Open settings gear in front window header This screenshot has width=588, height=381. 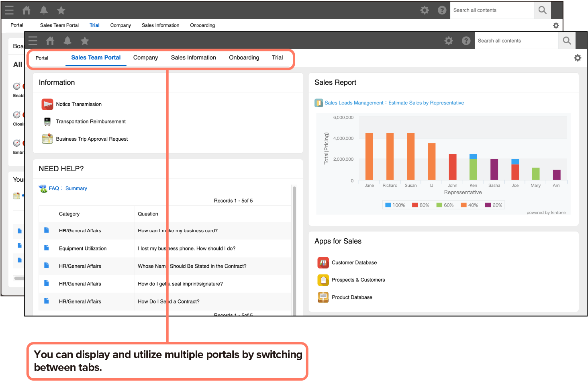[x=449, y=41]
